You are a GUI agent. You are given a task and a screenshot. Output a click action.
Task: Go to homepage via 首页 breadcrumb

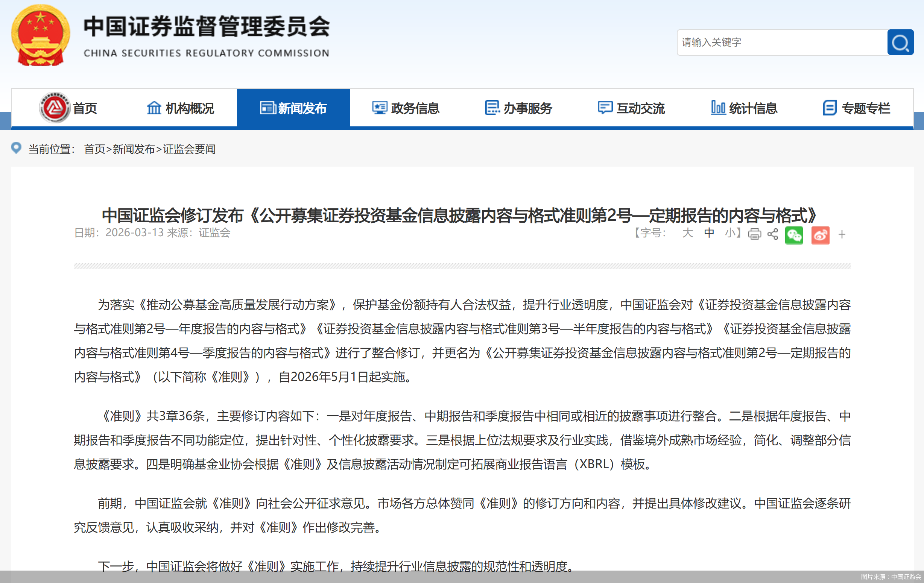coord(94,149)
